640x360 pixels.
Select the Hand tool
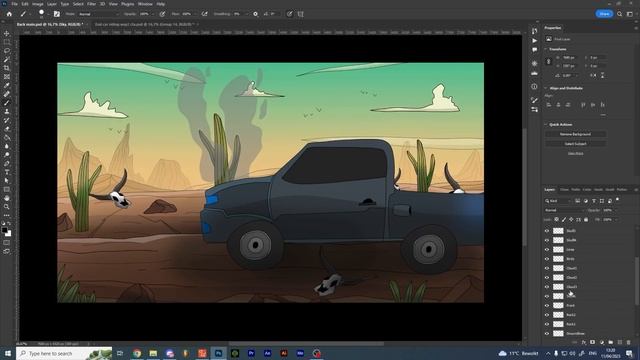tap(7, 198)
